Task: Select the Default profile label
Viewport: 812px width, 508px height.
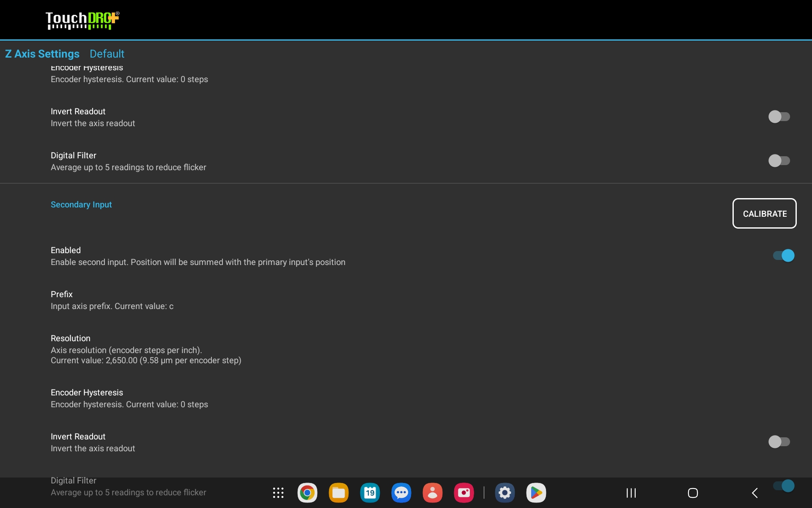Action: pyautogui.click(x=107, y=53)
